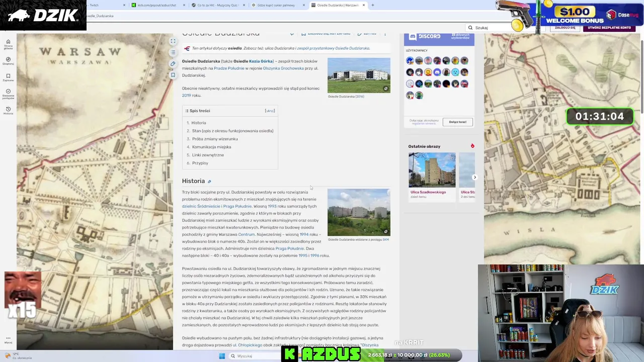Open the Olszynka Grochowska link
Image resolution: width=644 pixels, height=362 pixels.
coord(283,68)
